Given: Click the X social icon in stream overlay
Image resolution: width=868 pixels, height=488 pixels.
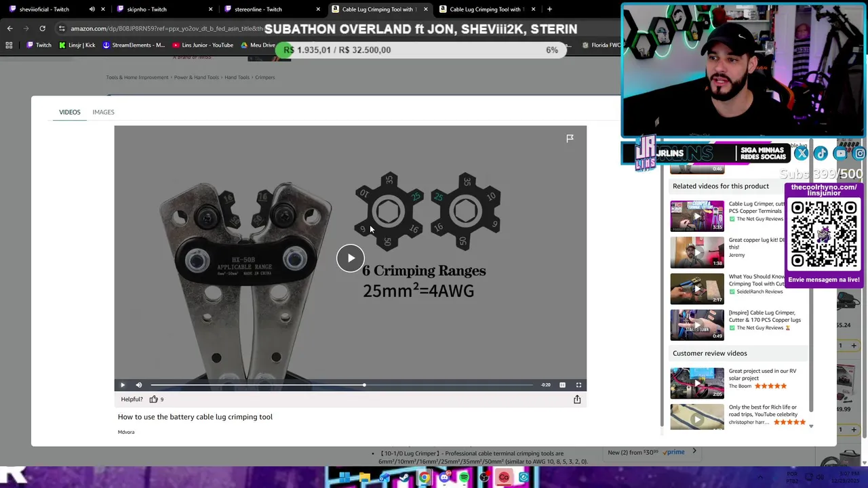Looking at the screenshot, I should point(801,154).
